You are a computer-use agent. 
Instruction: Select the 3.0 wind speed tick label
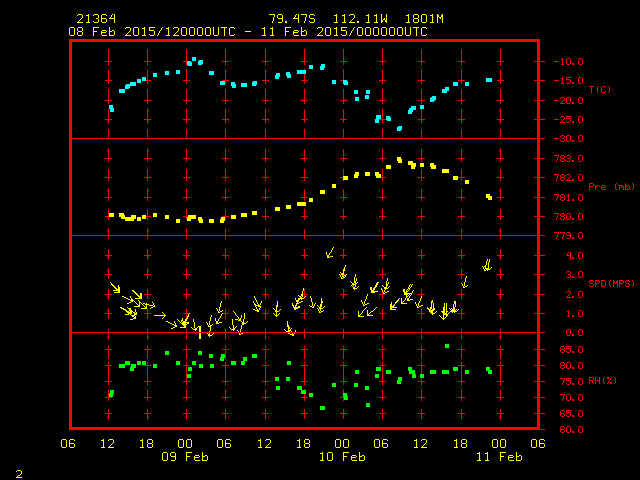574,275
